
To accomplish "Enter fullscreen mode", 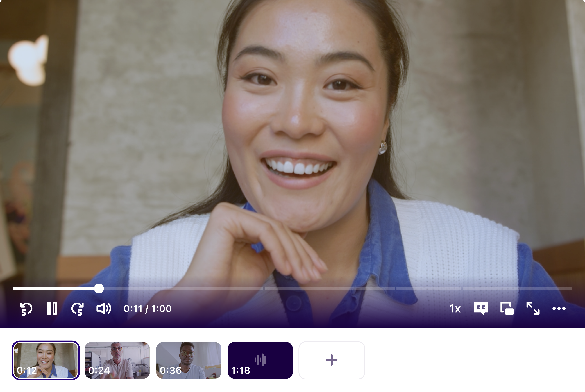I will tap(533, 309).
